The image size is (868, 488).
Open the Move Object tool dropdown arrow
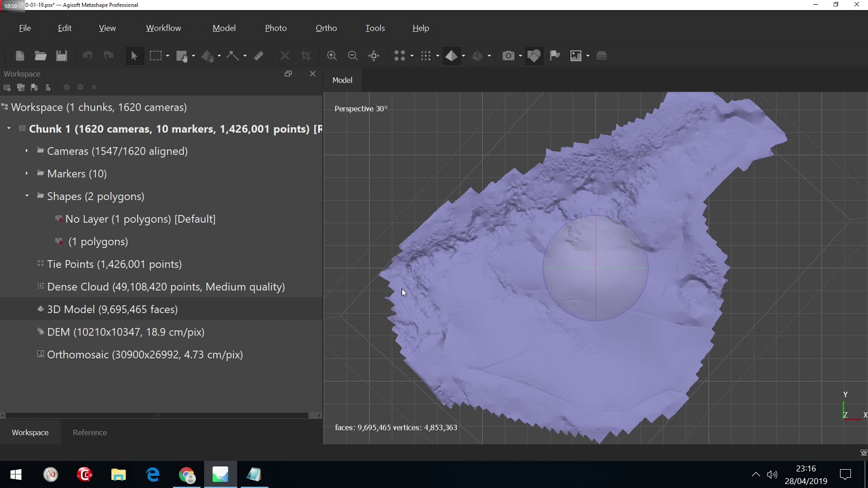point(219,56)
